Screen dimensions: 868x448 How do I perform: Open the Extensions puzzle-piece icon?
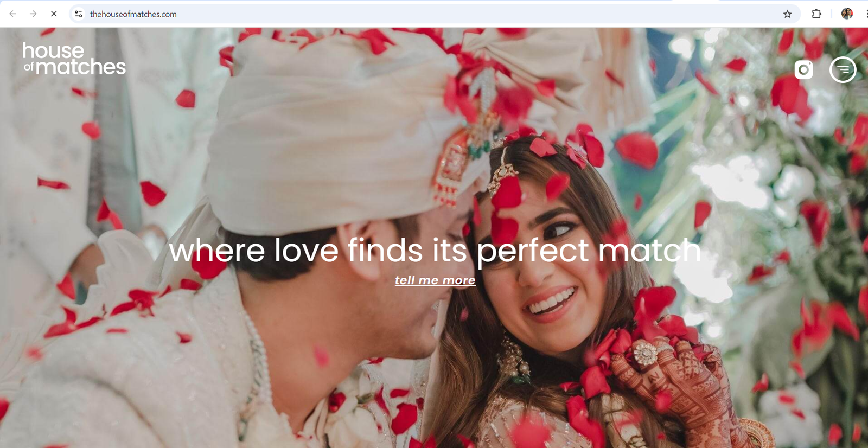click(816, 14)
